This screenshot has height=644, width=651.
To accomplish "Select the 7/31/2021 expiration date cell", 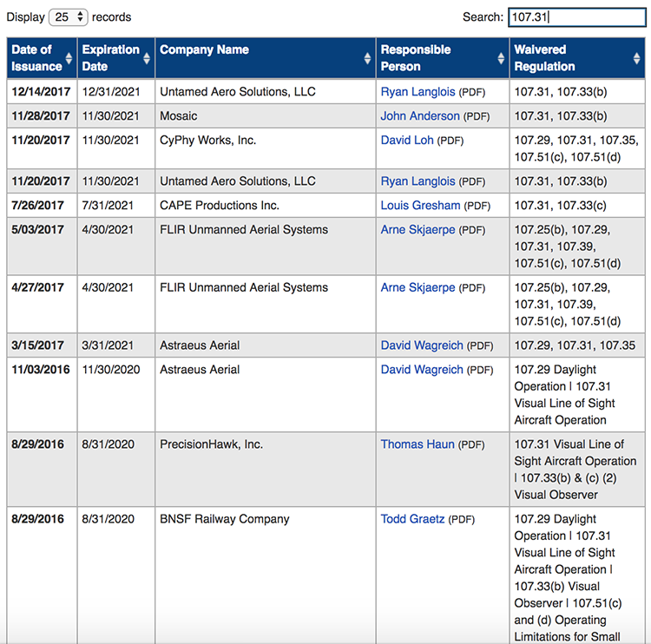I will tap(115, 205).
